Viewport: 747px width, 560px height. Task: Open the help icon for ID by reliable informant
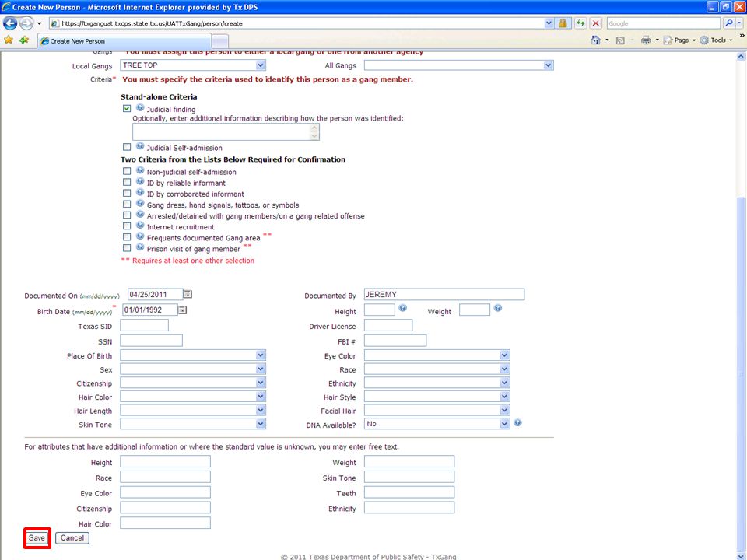click(140, 181)
